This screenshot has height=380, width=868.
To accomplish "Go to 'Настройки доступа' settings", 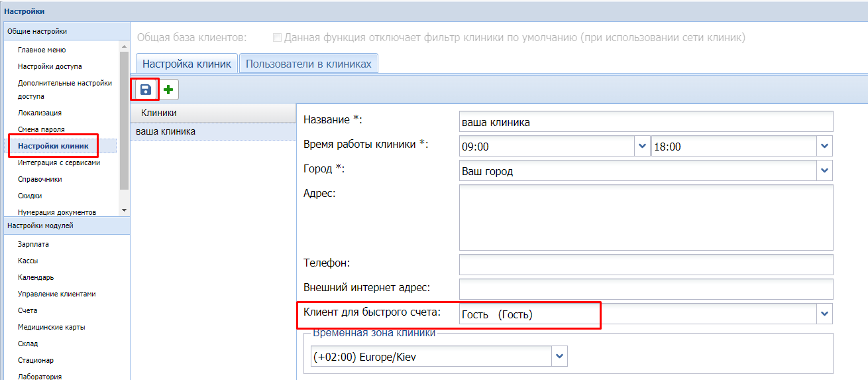I will click(x=50, y=66).
